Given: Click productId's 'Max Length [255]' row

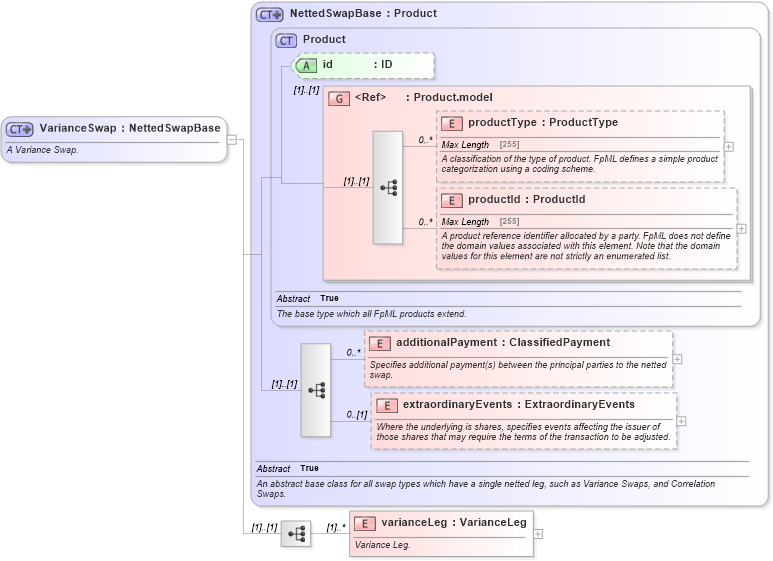Looking at the screenshot, I should [x=480, y=221].
